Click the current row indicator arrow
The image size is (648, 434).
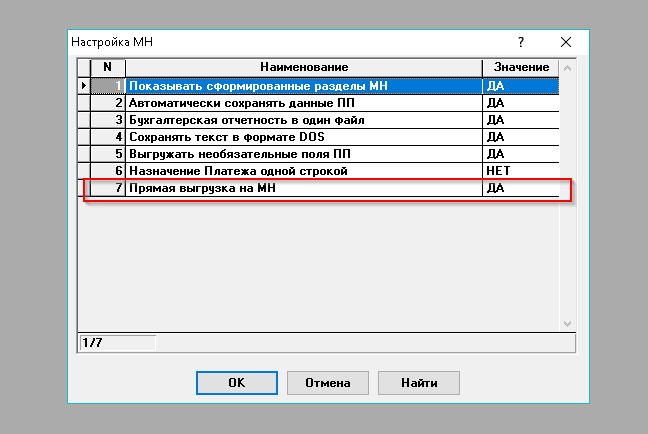click(x=84, y=86)
